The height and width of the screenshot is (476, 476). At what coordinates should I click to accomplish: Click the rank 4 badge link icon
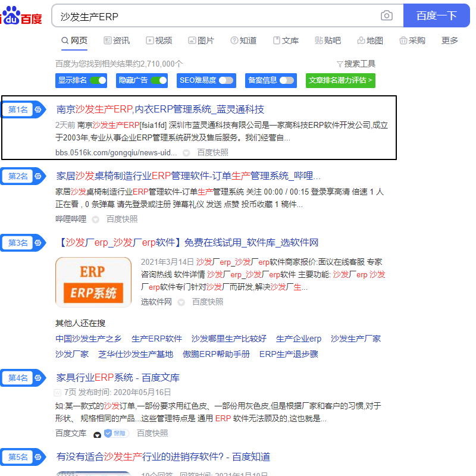click(x=38, y=378)
